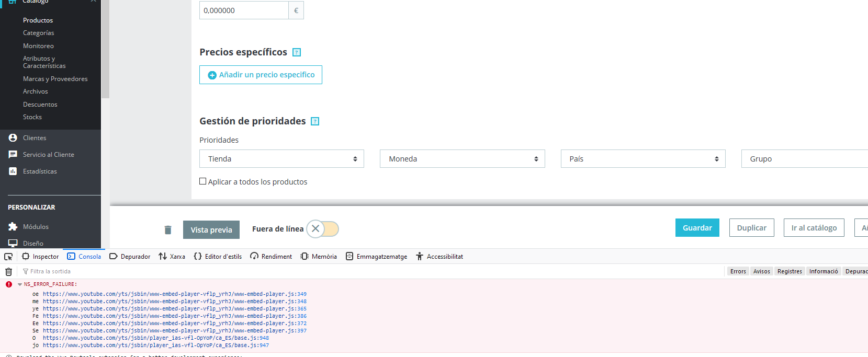868x357 pixels.
Task: Open the Rendiment devtools tab
Action: 271,257
